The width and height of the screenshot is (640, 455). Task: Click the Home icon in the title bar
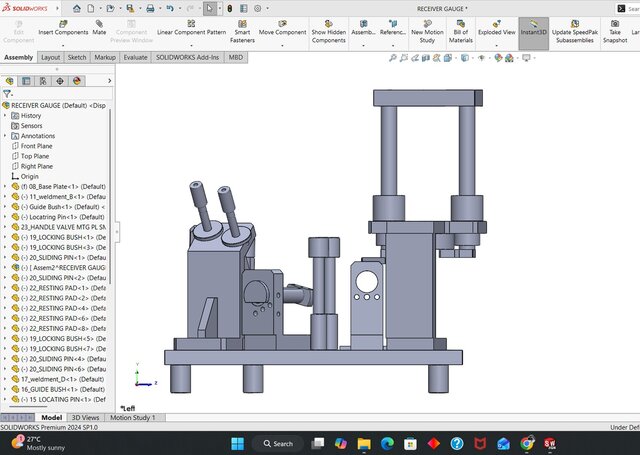click(76, 8)
